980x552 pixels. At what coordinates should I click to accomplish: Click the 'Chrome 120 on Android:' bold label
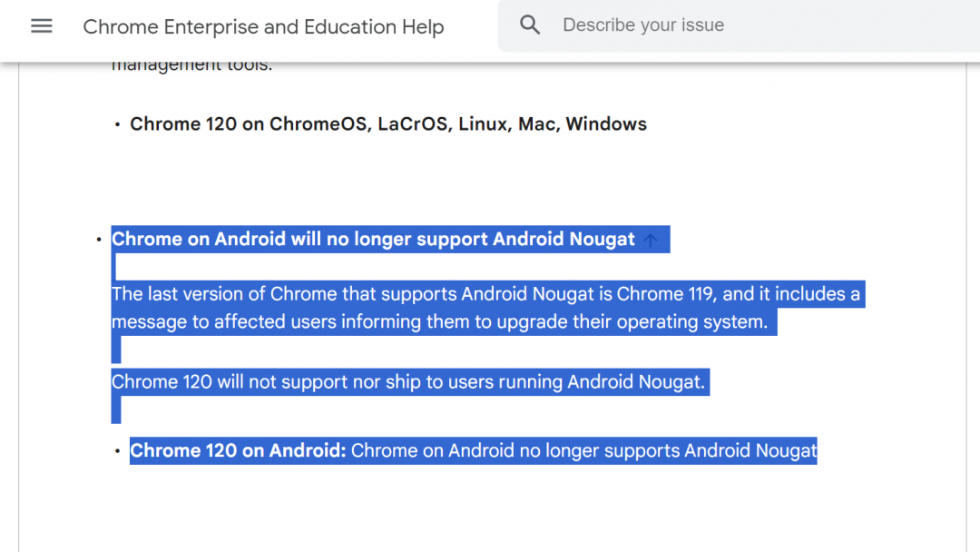pyautogui.click(x=238, y=451)
